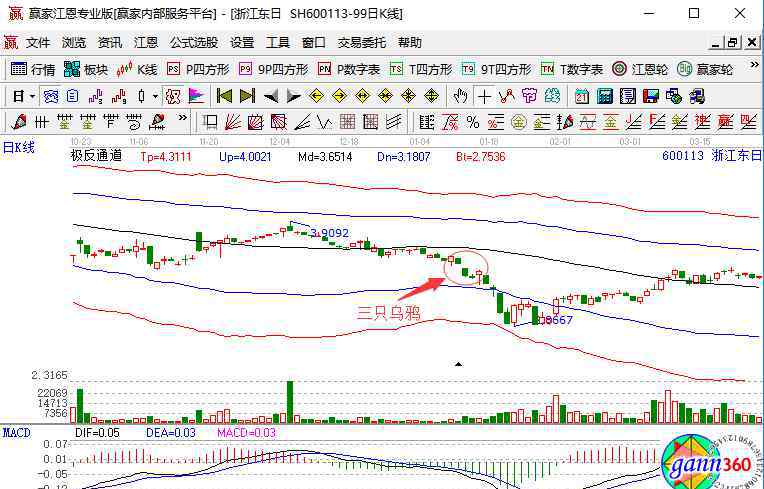Open the 日 period dropdown arrow
The height and width of the screenshot is (489, 764).
(x=33, y=96)
